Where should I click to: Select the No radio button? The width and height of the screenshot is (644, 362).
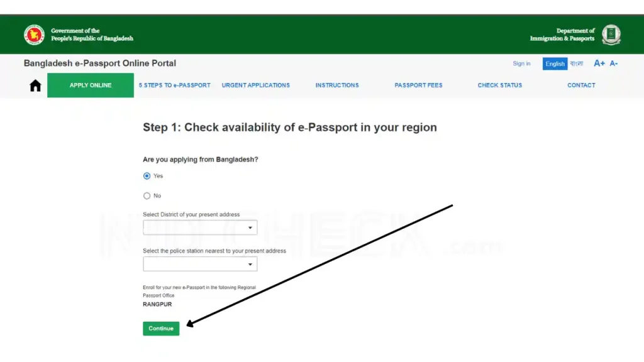coord(147,196)
